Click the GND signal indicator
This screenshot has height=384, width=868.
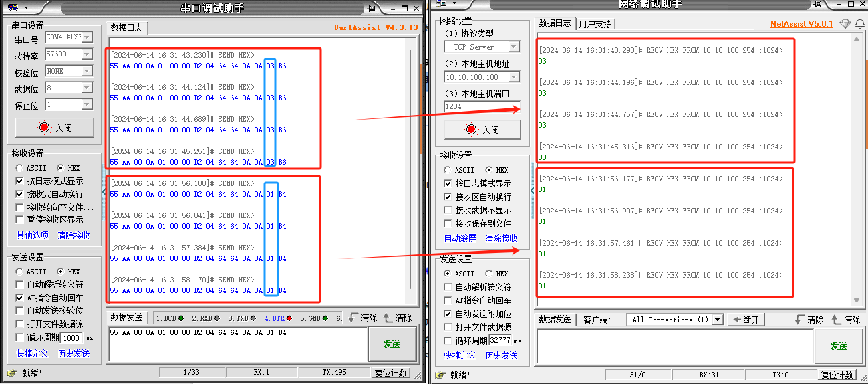coord(312,318)
